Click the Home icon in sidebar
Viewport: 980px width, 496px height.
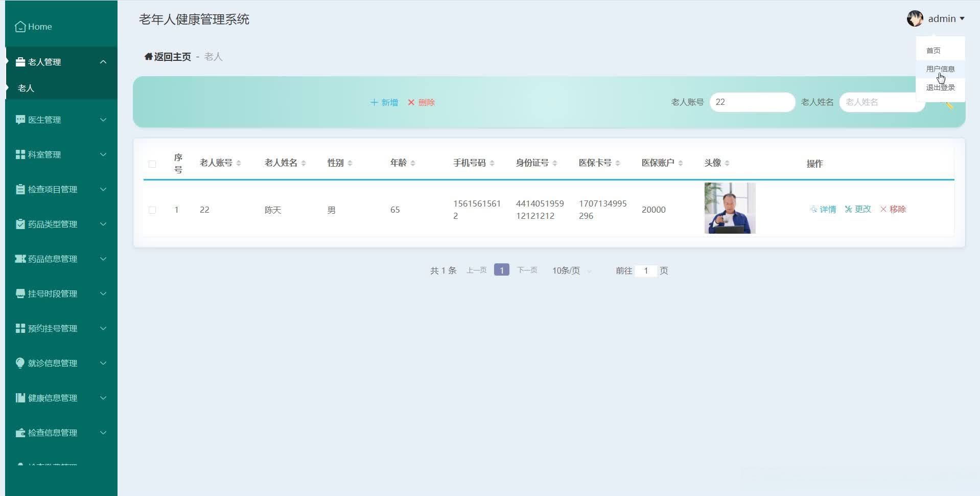click(x=20, y=27)
